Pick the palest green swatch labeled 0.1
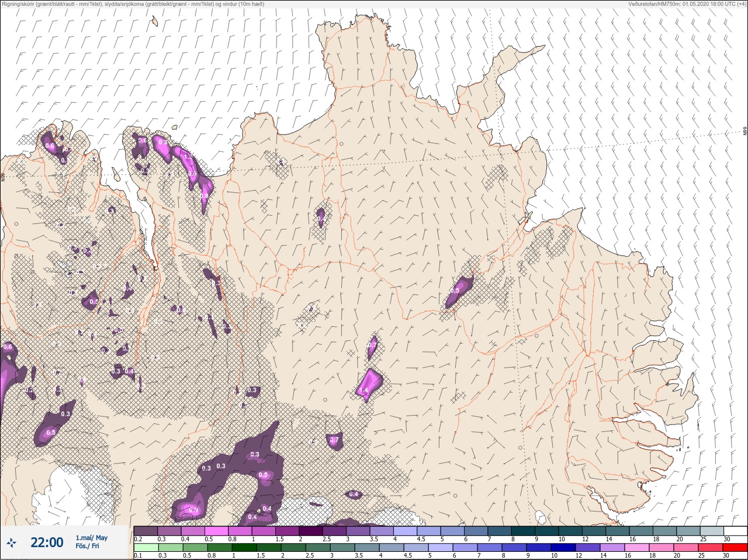This screenshot has height=560, width=748. coord(146,548)
